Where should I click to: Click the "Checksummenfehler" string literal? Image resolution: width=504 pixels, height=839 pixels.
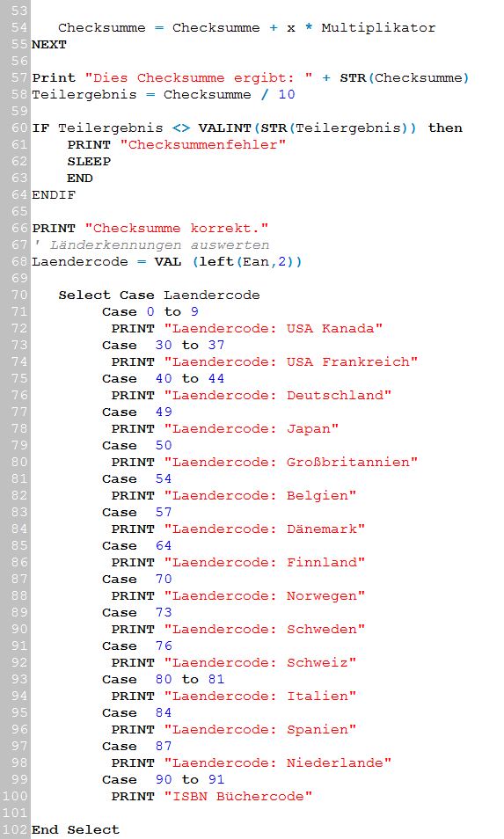203,144
